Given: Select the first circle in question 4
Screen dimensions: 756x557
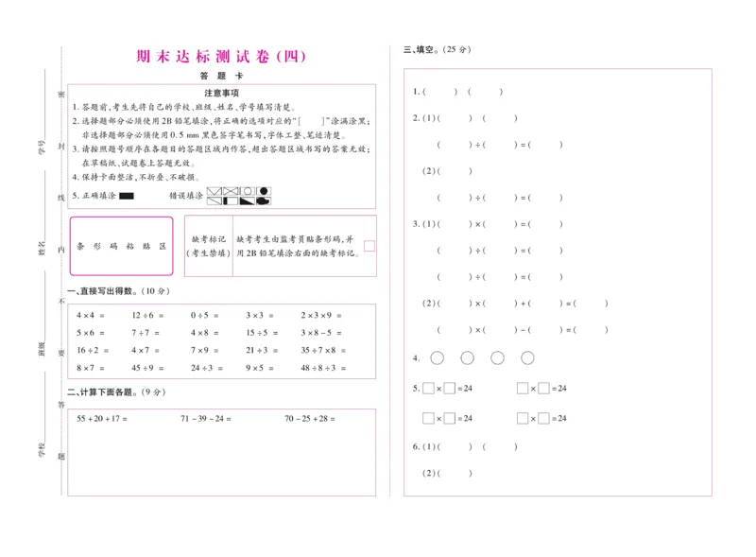Looking at the screenshot, I should point(438,357).
